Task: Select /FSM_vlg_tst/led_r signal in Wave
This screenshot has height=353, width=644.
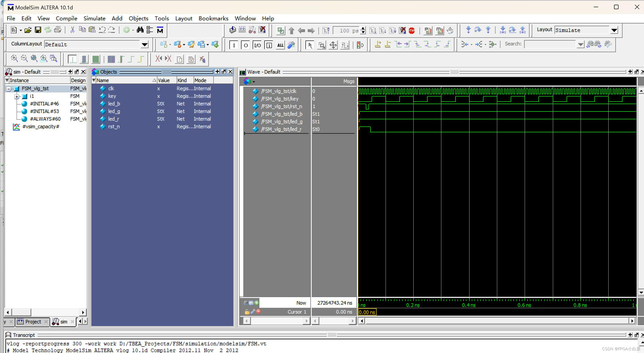Action: (x=281, y=129)
